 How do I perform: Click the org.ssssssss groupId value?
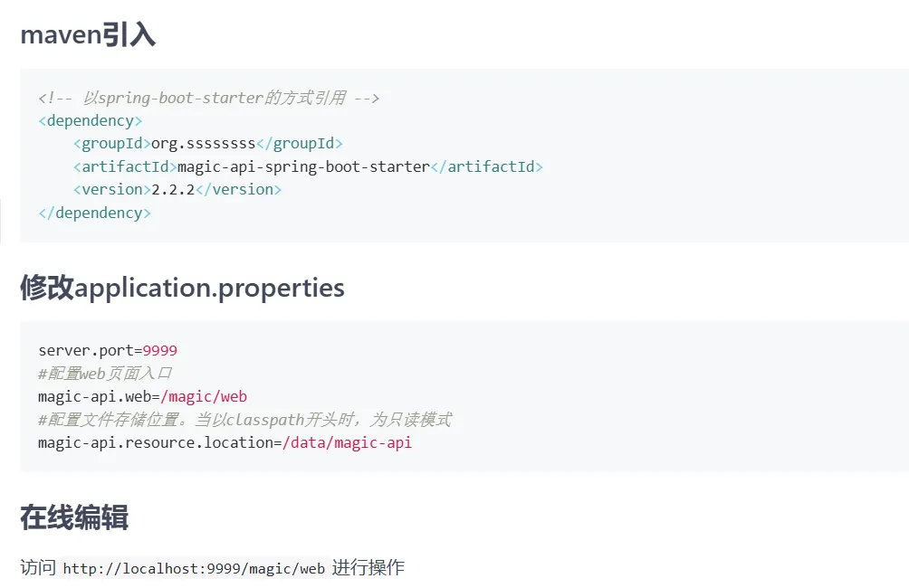[203, 144]
